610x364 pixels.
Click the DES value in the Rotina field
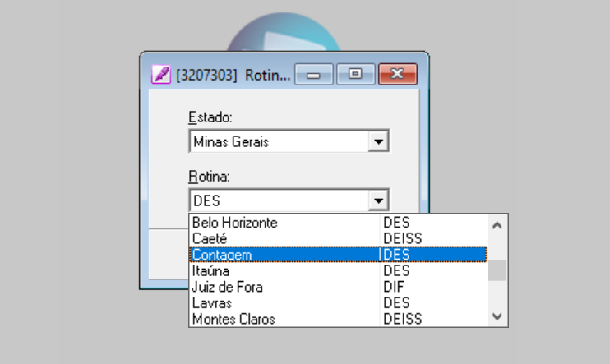[206, 201]
